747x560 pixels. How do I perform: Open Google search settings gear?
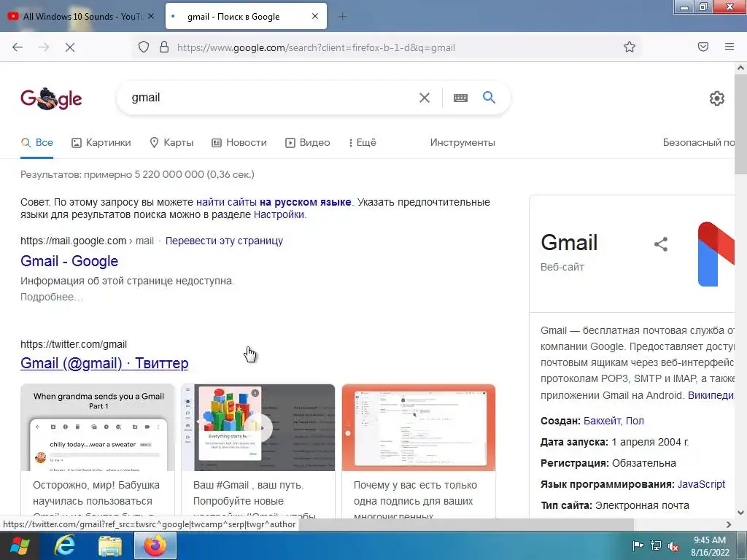point(716,98)
